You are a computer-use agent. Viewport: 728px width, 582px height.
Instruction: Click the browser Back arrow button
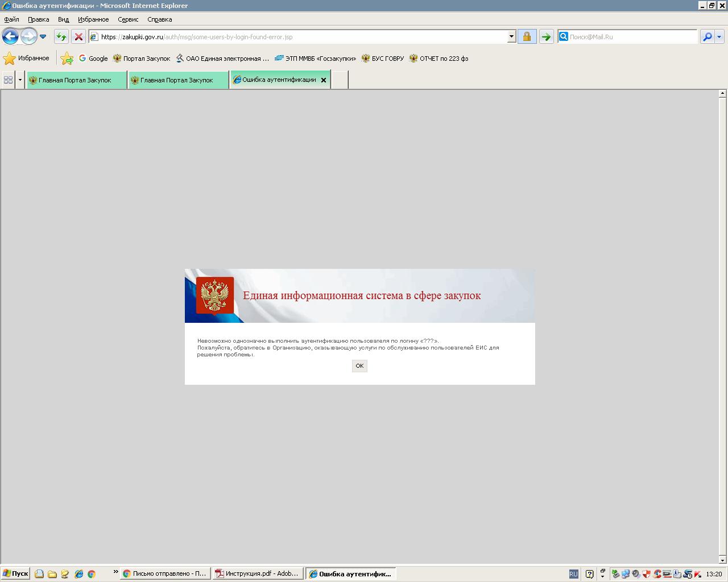click(10, 37)
